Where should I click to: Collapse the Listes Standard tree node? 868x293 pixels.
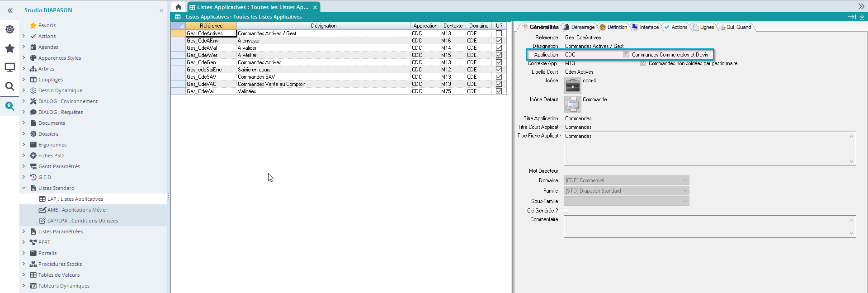(x=24, y=188)
